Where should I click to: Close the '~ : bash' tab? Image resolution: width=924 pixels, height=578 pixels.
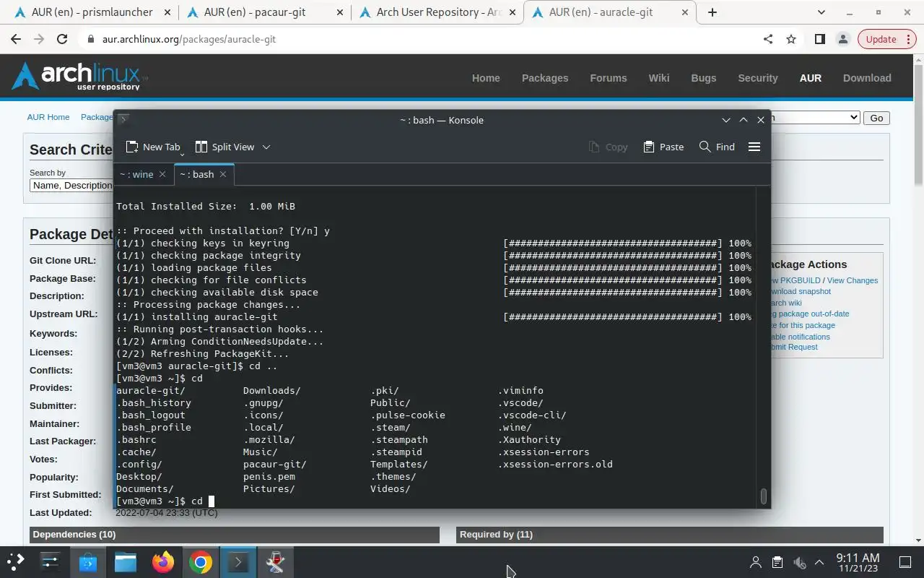(223, 174)
